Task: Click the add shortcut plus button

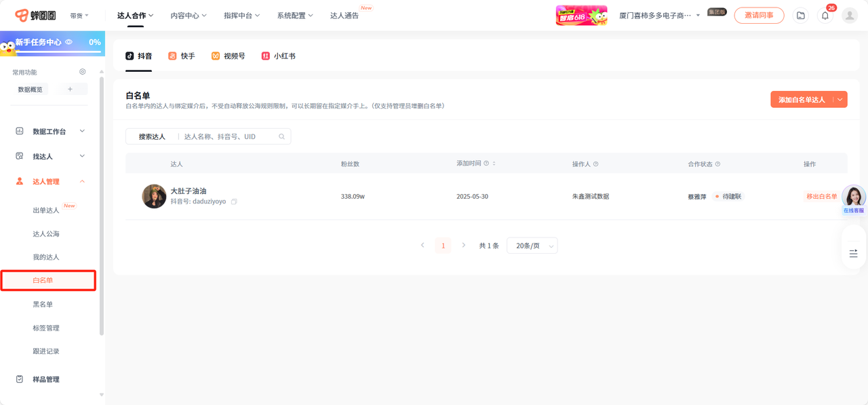Action: (70, 90)
